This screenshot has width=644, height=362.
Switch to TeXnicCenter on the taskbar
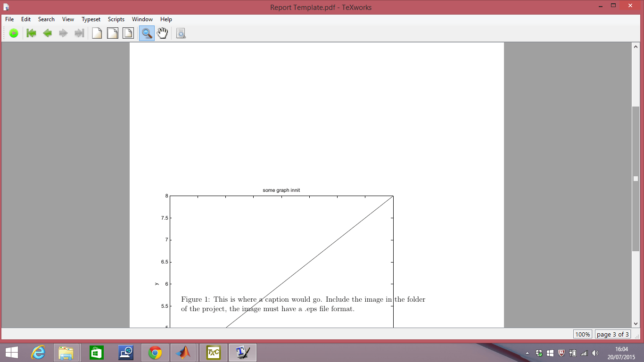214,353
